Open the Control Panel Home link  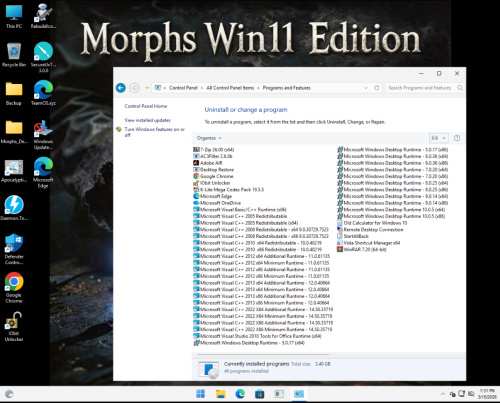pyautogui.click(x=146, y=106)
